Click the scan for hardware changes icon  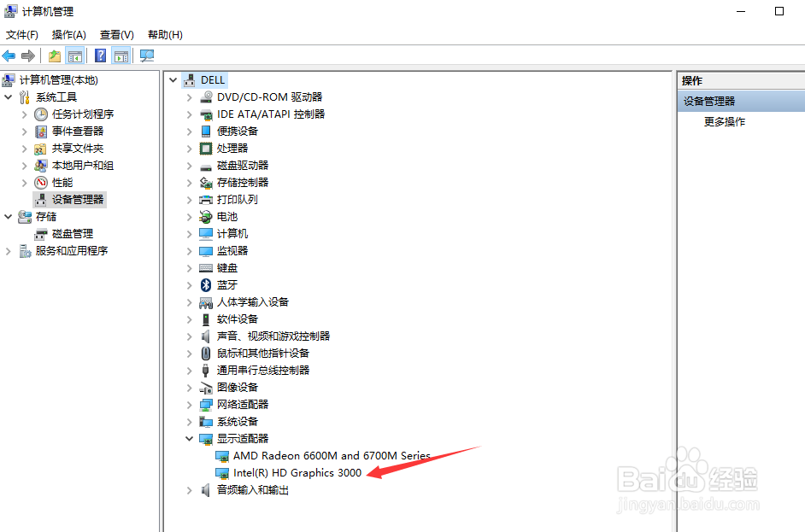tap(147, 56)
